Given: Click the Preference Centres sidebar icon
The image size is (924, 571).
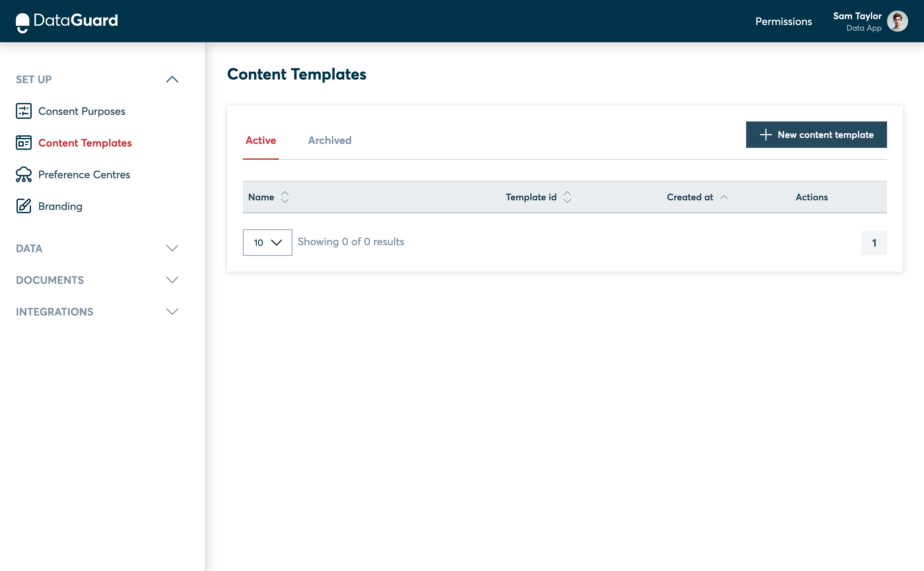Looking at the screenshot, I should click(24, 174).
